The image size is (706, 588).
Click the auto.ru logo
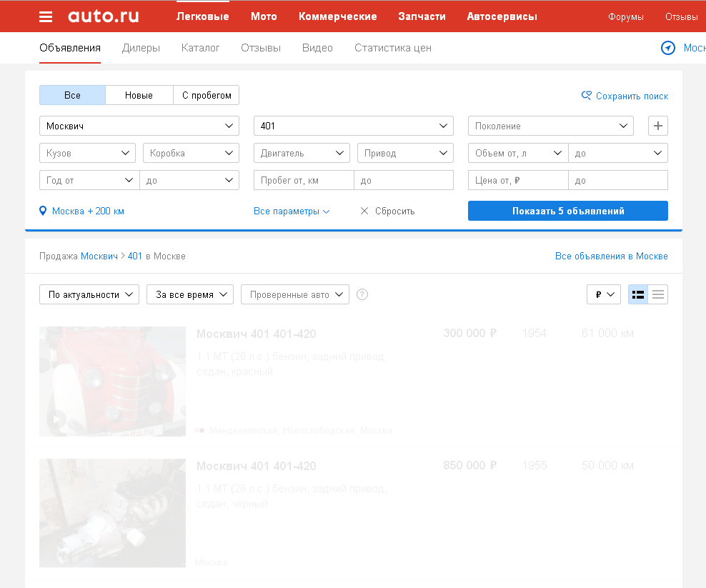pos(103,16)
